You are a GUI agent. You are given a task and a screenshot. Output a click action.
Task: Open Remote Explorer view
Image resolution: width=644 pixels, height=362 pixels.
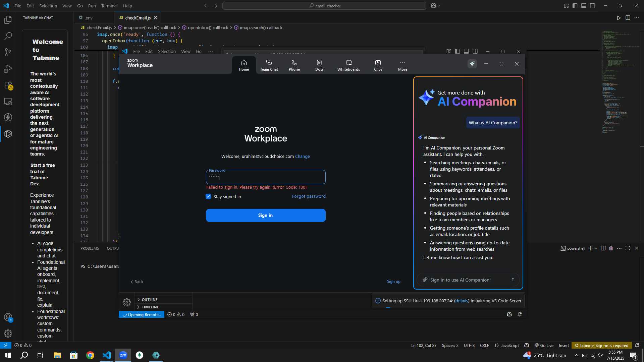point(8,101)
